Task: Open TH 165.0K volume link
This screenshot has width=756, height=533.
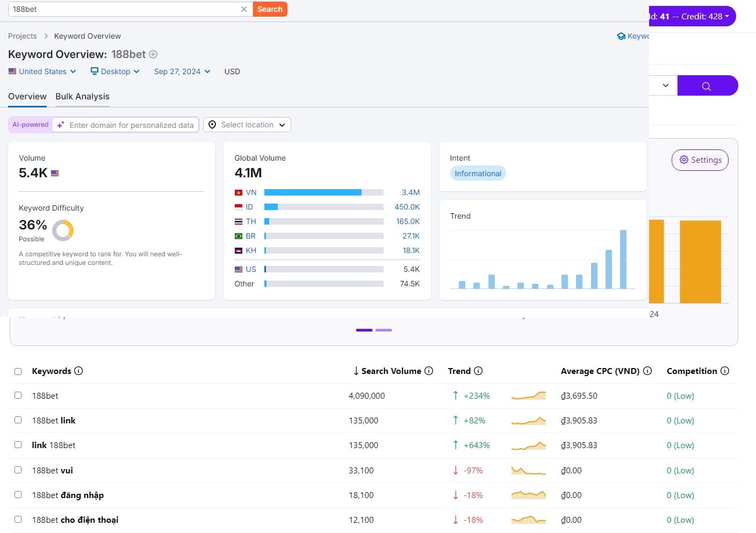Action: tap(408, 221)
